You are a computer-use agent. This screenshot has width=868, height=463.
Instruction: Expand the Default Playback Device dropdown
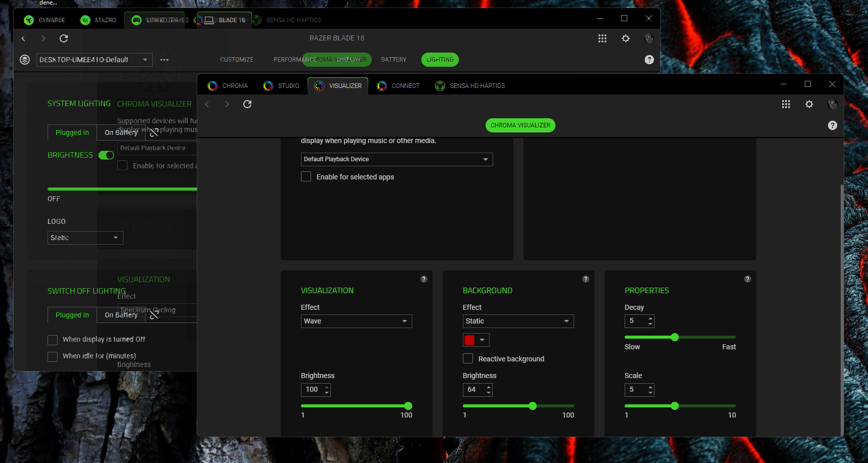click(x=397, y=159)
